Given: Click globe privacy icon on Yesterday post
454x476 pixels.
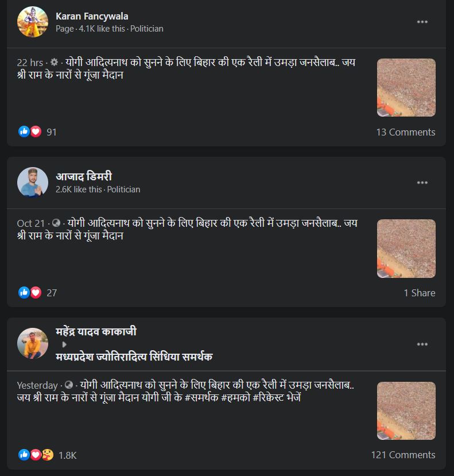Looking at the screenshot, I should click(x=69, y=385).
